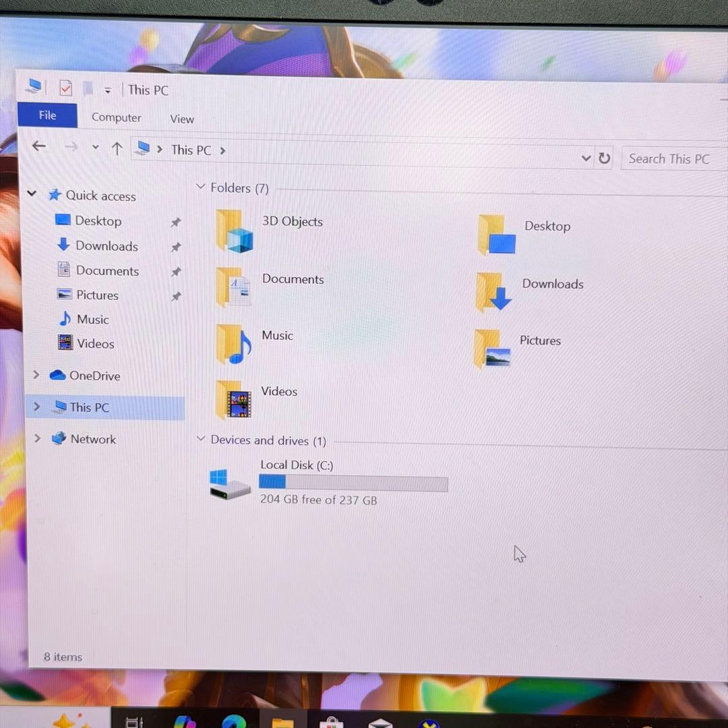Open Videos from the navigation pane
This screenshot has height=728, width=728.
click(x=95, y=343)
